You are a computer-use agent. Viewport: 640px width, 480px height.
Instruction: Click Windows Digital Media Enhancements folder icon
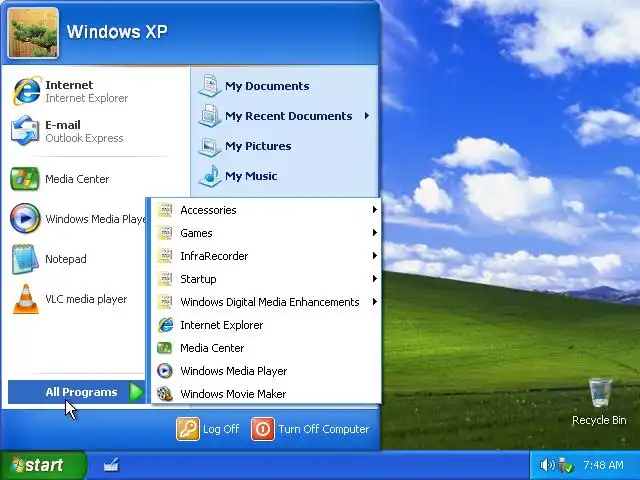pos(165,302)
